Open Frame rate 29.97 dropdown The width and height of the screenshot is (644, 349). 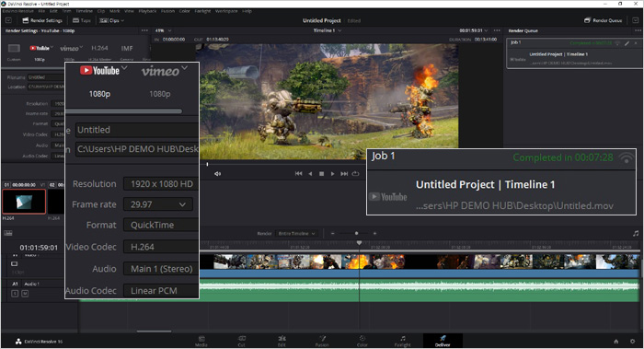pyautogui.click(x=158, y=204)
